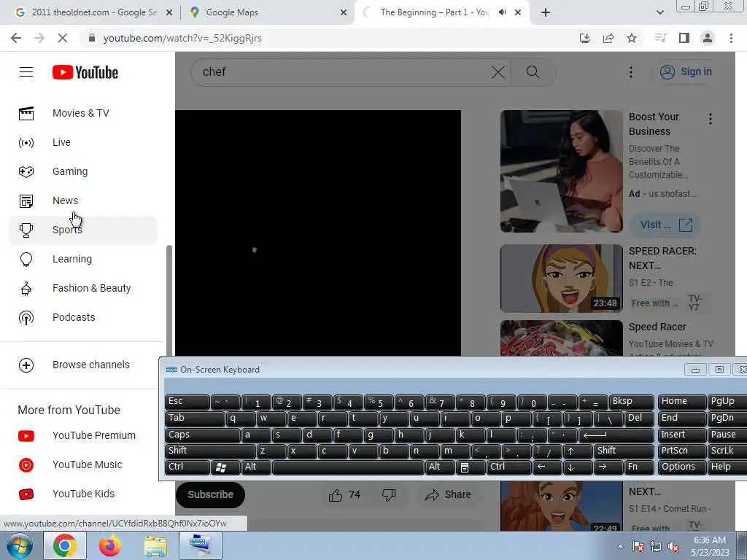Open the Chrome three-dot menu

tap(731, 38)
